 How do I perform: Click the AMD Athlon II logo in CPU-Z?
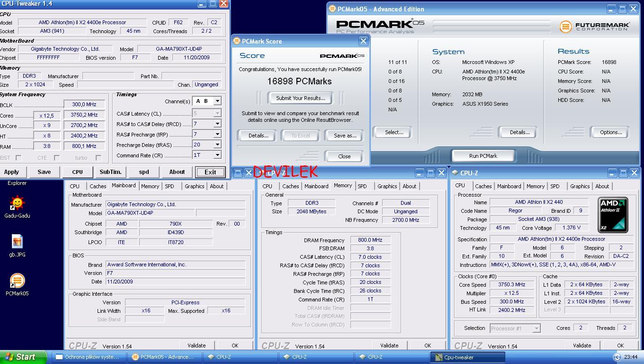(613, 215)
